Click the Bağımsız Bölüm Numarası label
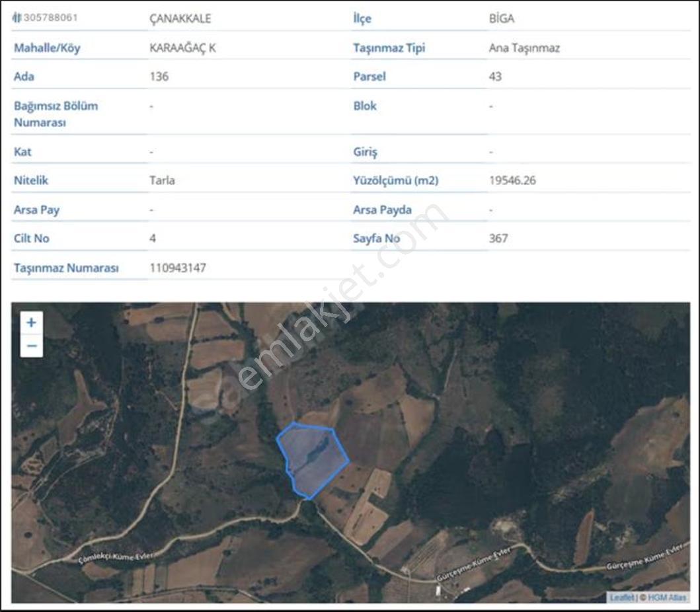Image resolution: width=700 pixels, height=612 pixels. (x=56, y=114)
